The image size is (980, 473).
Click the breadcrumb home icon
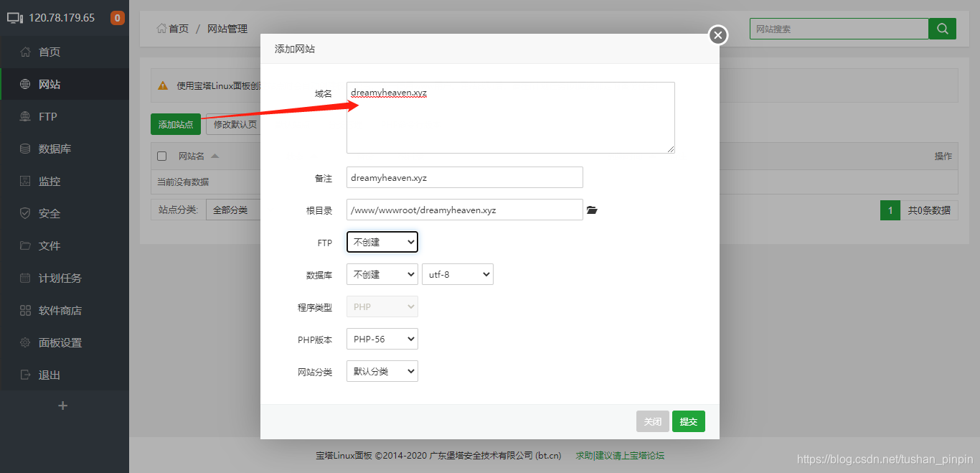pyautogui.click(x=161, y=29)
